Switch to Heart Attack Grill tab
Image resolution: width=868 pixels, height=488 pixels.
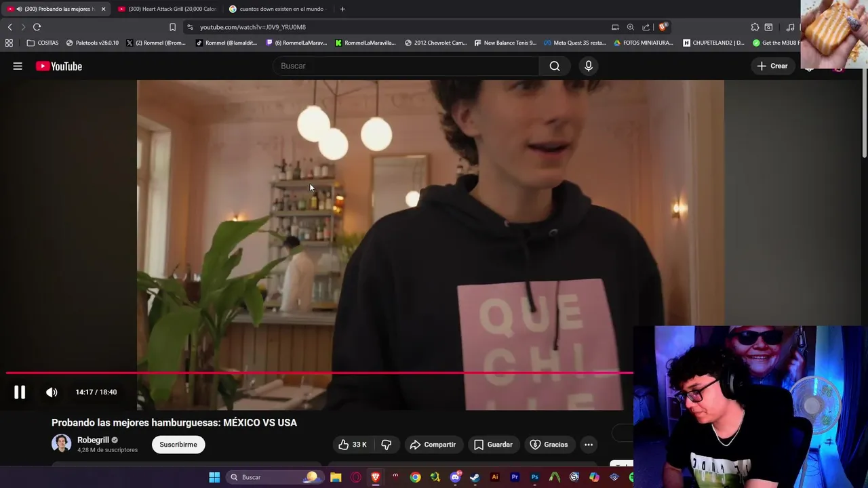pos(167,9)
